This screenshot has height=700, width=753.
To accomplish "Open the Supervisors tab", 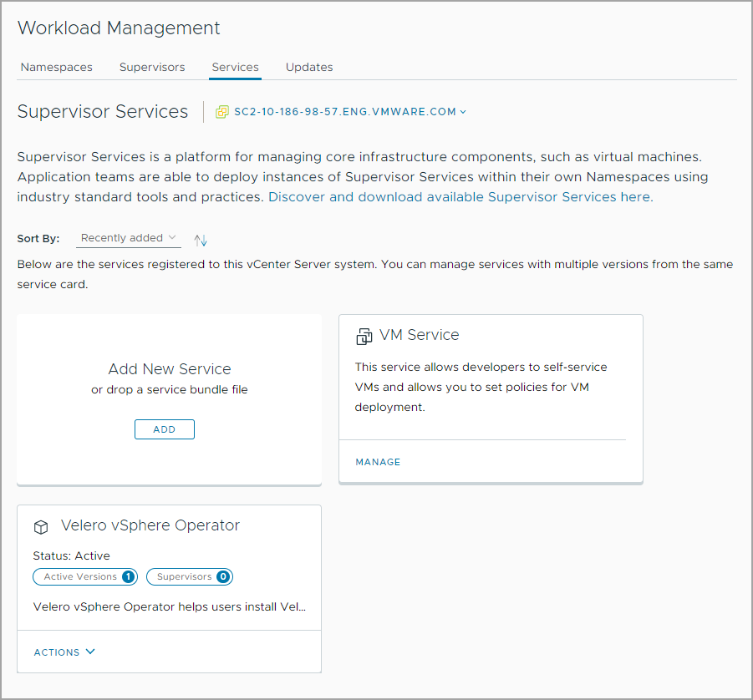I will (x=152, y=67).
